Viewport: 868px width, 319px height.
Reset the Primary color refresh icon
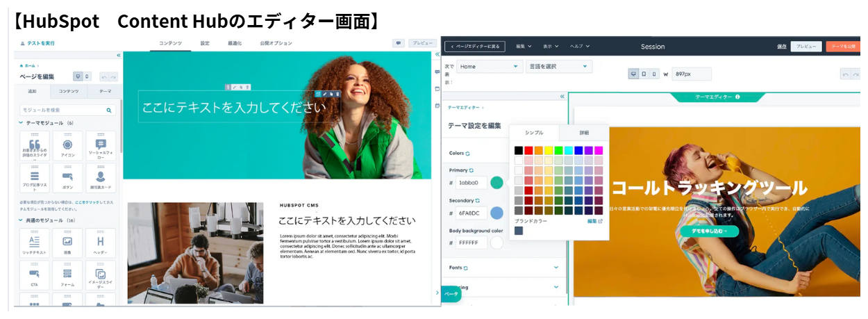click(472, 170)
